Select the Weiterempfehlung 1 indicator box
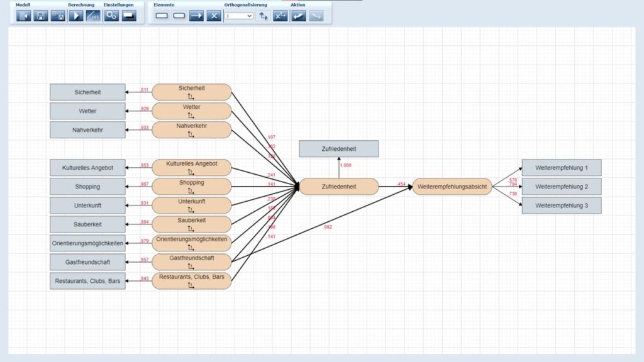This screenshot has width=644, height=362. pyautogui.click(x=562, y=168)
